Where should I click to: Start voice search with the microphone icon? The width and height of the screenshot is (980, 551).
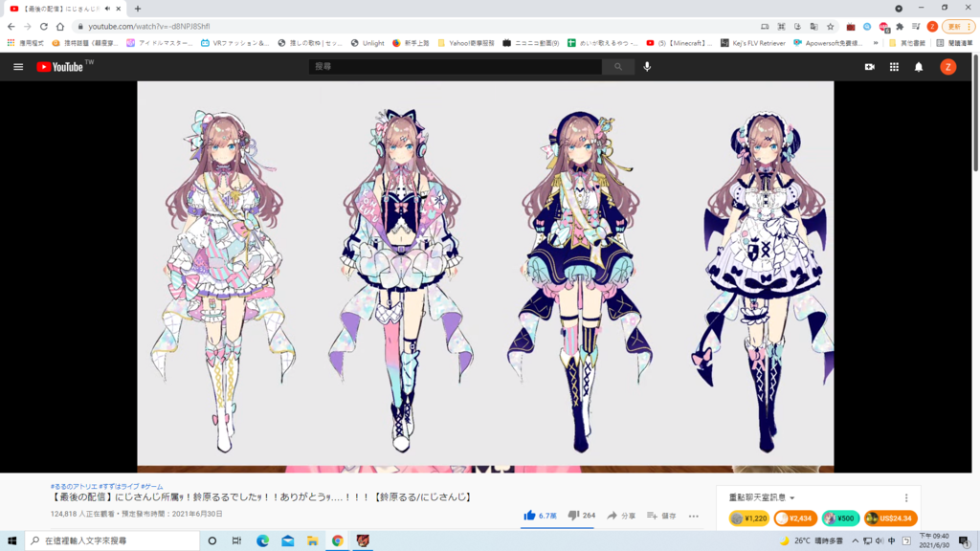[647, 66]
